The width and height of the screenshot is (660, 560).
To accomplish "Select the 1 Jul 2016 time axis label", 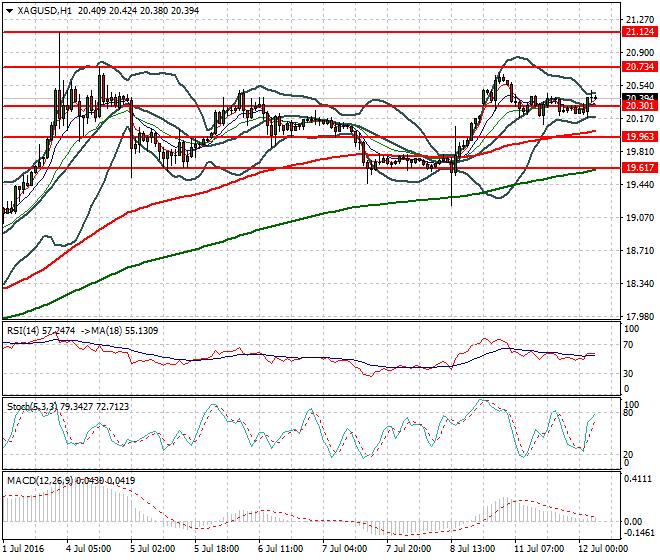I will [x=23, y=549].
